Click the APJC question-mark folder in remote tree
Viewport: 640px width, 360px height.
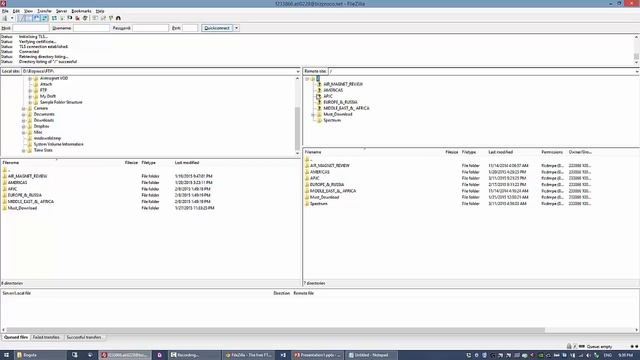pyautogui.click(x=319, y=96)
